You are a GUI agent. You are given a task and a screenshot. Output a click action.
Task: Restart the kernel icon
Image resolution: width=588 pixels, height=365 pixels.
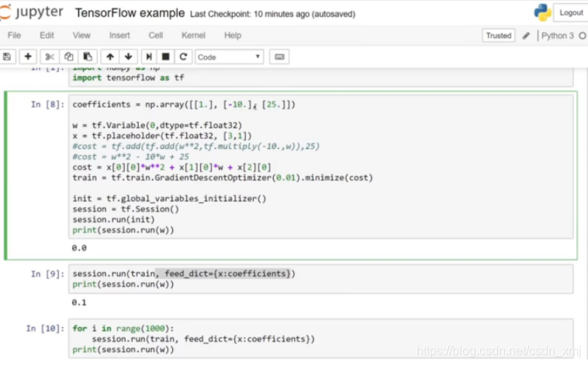(x=183, y=57)
